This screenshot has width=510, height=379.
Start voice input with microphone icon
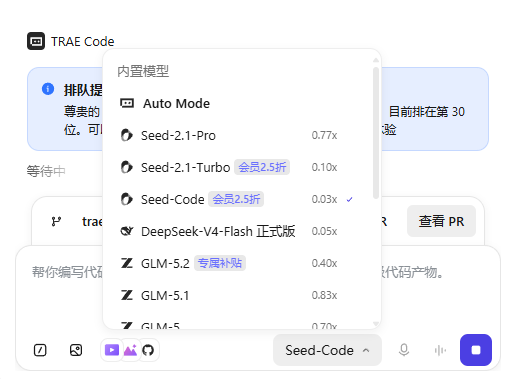tap(404, 350)
